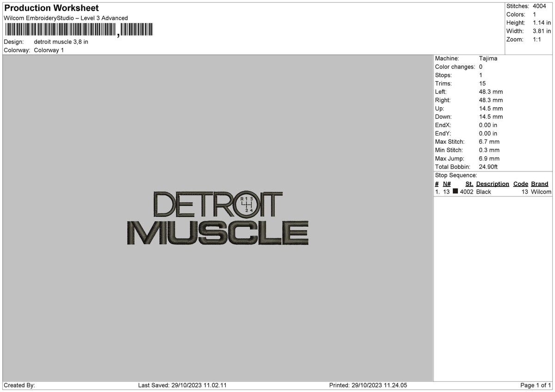Select thread number "4002" in stop sequence
The height and width of the screenshot is (392, 555).
[x=467, y=191]
